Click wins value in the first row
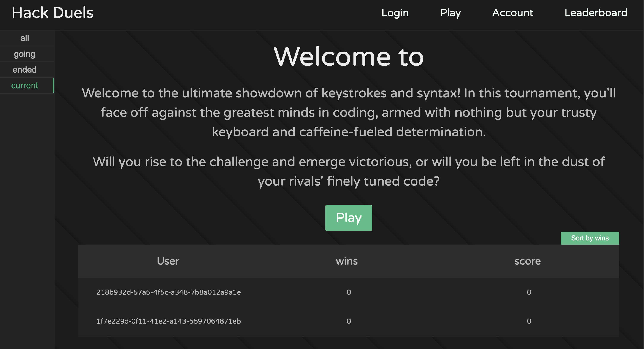Screen dimensions: 644x349 (x=349, y=292)
